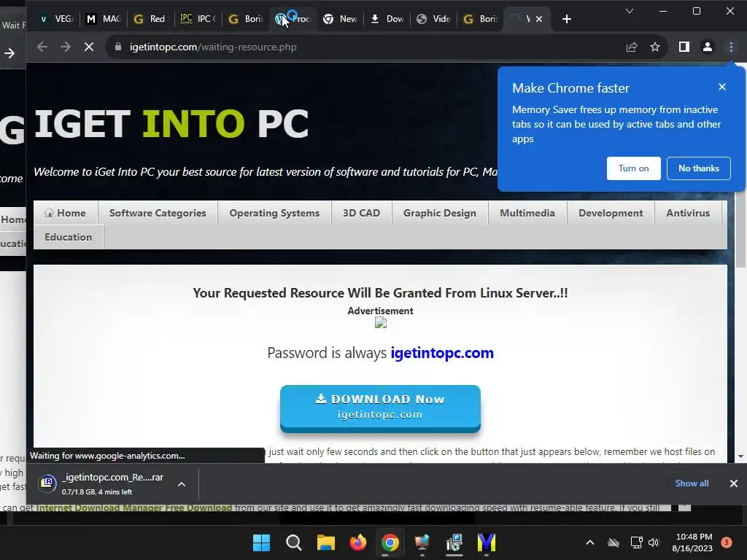This screenshot has width=747, height=560.
Task: Go back to the previous page
Action: click(42, 47)
